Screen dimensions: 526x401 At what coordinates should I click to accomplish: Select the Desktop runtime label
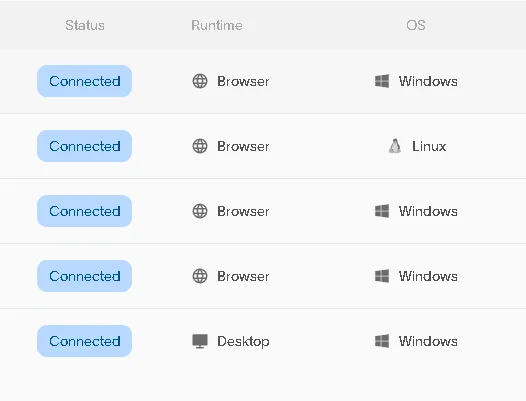(243, 342)
